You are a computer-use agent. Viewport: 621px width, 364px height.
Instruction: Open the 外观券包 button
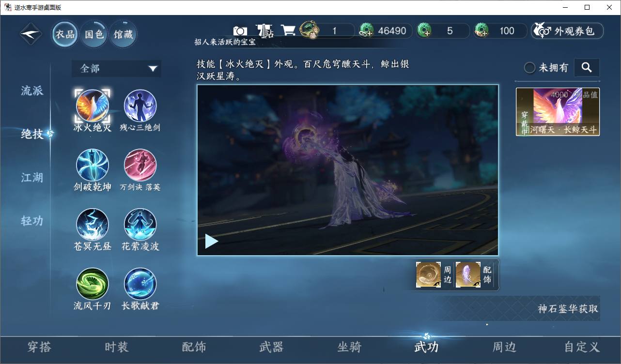point(567,31)
